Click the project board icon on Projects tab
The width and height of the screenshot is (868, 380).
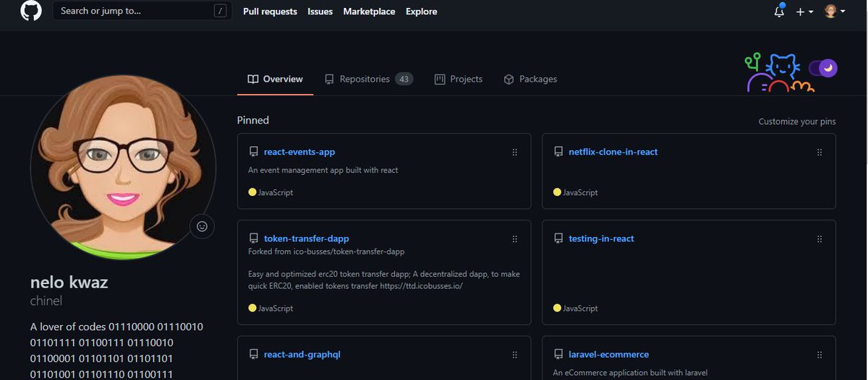click(x=440, y=79)
